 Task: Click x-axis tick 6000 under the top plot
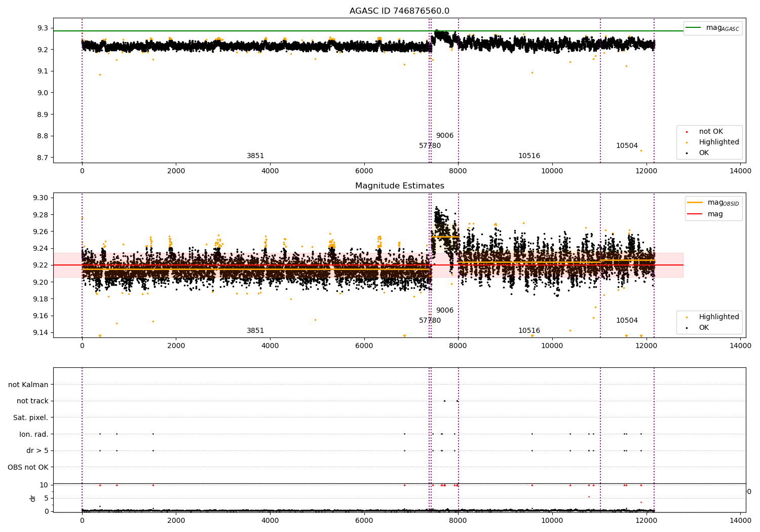pos(364,171)
